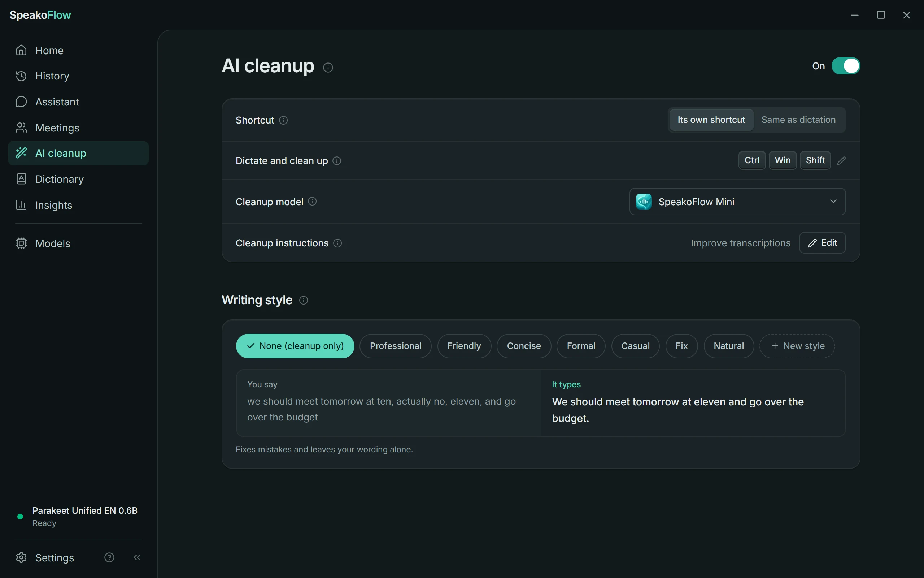Select AI cleanup in the sidebar
The height and width of the screenshot is (578, 924).
coord(78,153)
